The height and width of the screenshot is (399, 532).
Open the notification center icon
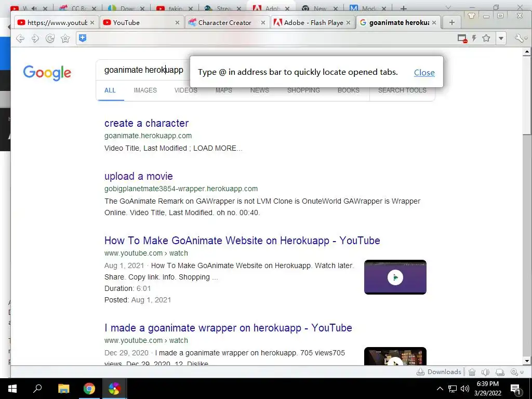tap(515, 389)
